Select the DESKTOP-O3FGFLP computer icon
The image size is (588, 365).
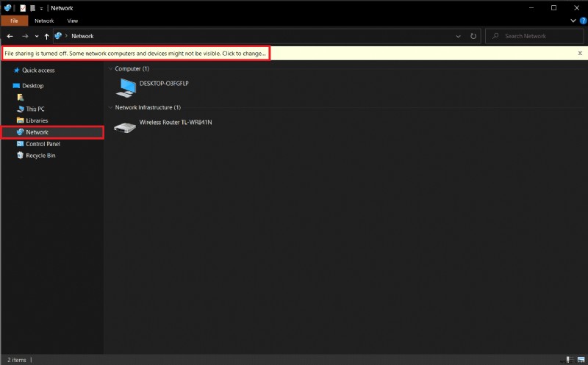[x=126, y=88]
